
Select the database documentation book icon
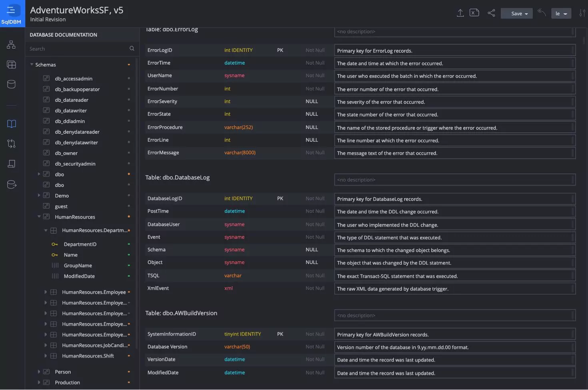point(11,123)
